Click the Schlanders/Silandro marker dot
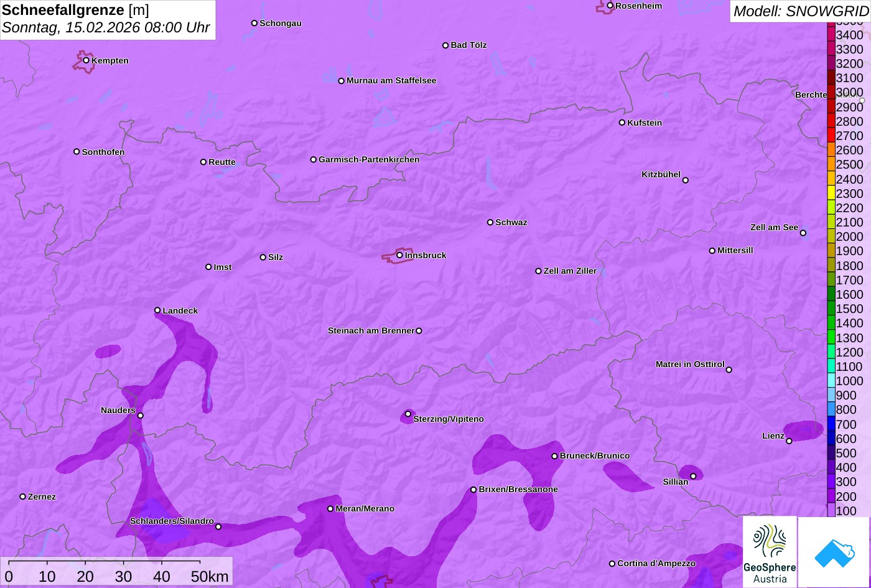 click(x=218, y=526)
